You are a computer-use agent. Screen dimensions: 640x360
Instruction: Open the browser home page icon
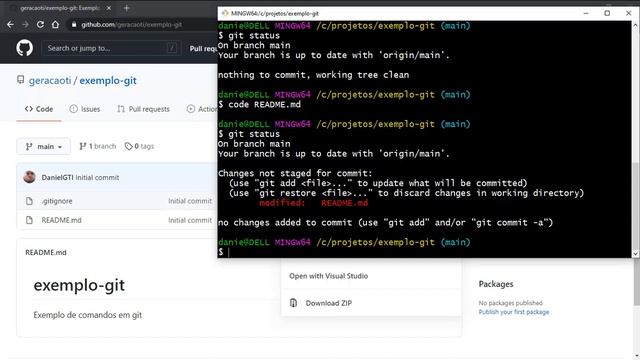point(55,24)
